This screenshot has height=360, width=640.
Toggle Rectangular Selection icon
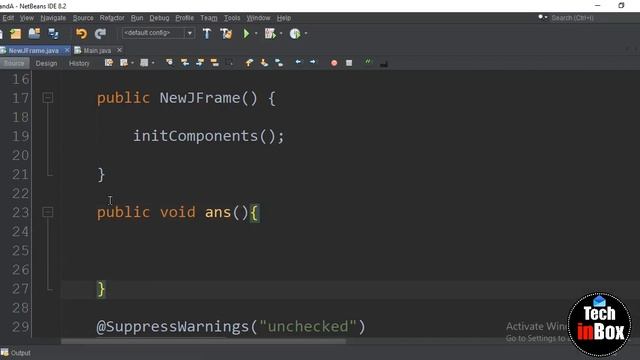click(x=230, y=63)
